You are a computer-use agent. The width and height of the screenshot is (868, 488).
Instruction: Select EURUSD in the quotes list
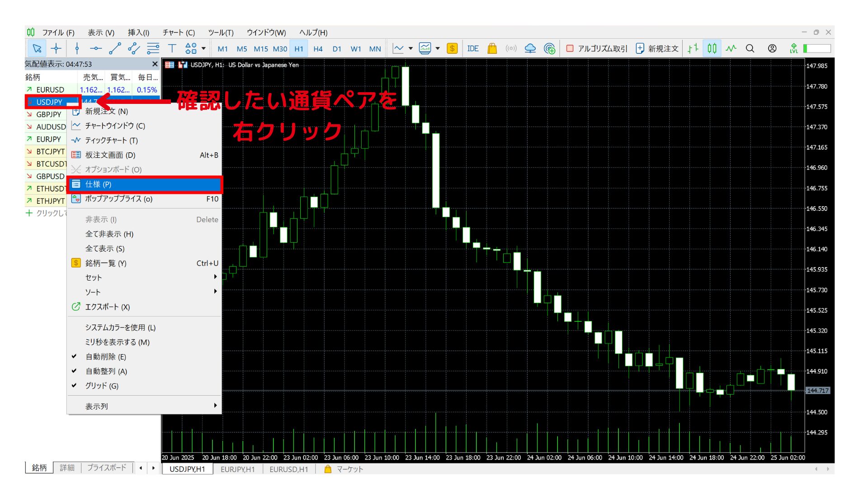[51, 89]
